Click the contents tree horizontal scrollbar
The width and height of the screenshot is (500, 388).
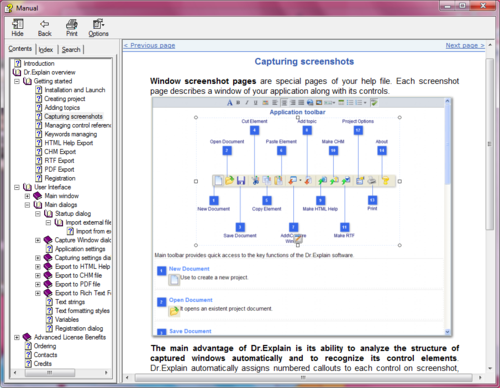[x=50, y=373]
